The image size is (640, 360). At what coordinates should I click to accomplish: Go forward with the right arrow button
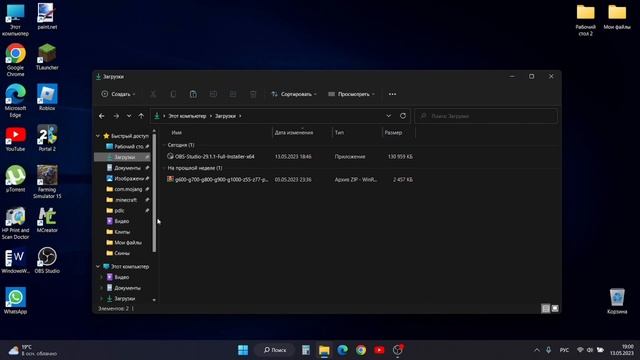(116, 116)
